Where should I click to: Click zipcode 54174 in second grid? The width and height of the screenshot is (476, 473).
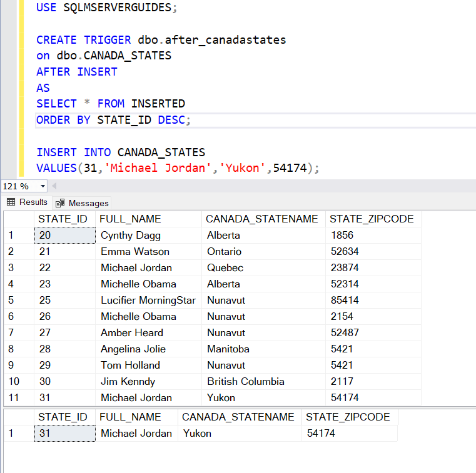(350, 433)
